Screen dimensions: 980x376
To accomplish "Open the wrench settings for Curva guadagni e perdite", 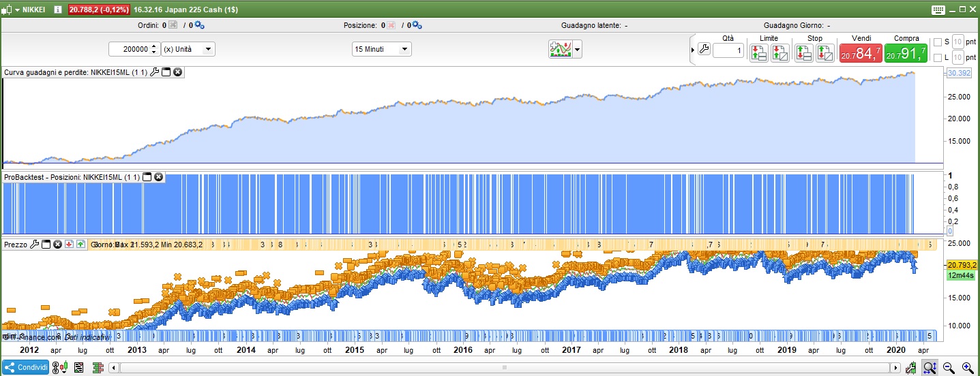I will tap(155, 72).
